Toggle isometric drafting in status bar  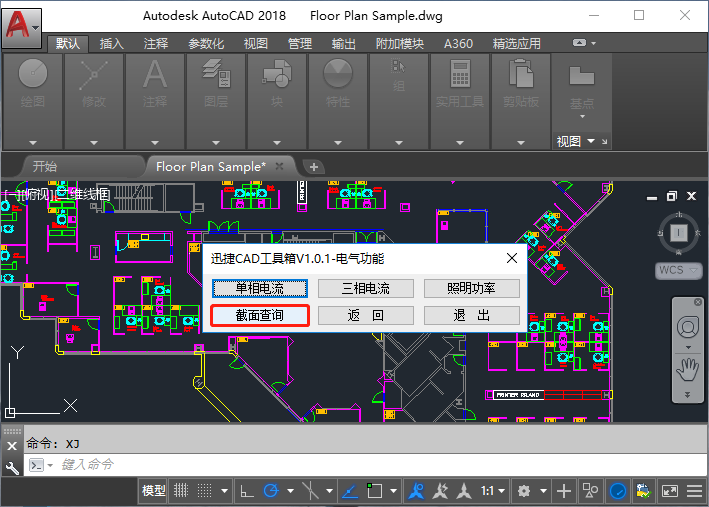tap(311, 491)
